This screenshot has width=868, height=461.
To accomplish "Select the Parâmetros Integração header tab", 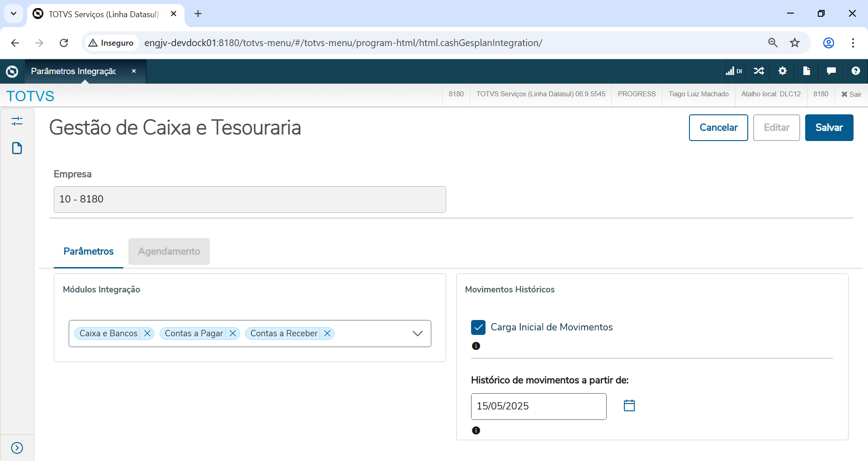I will click(85, 71).
